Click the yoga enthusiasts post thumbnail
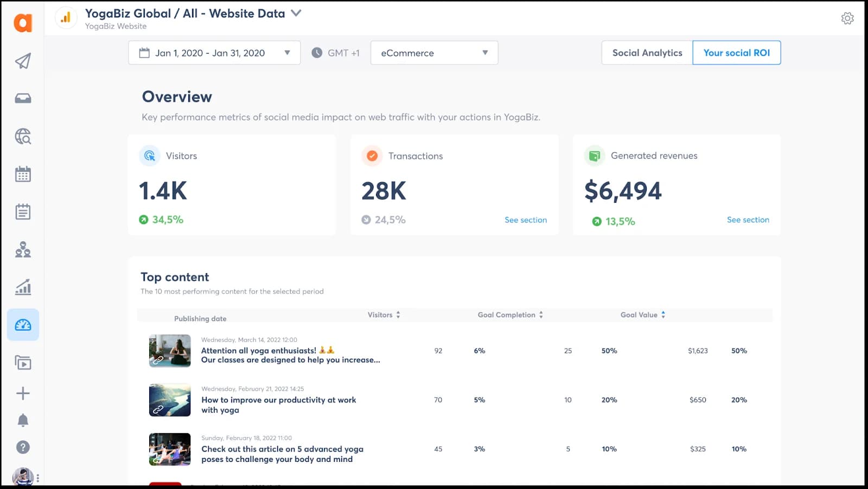The image size is (868, 489). point(169,351)
